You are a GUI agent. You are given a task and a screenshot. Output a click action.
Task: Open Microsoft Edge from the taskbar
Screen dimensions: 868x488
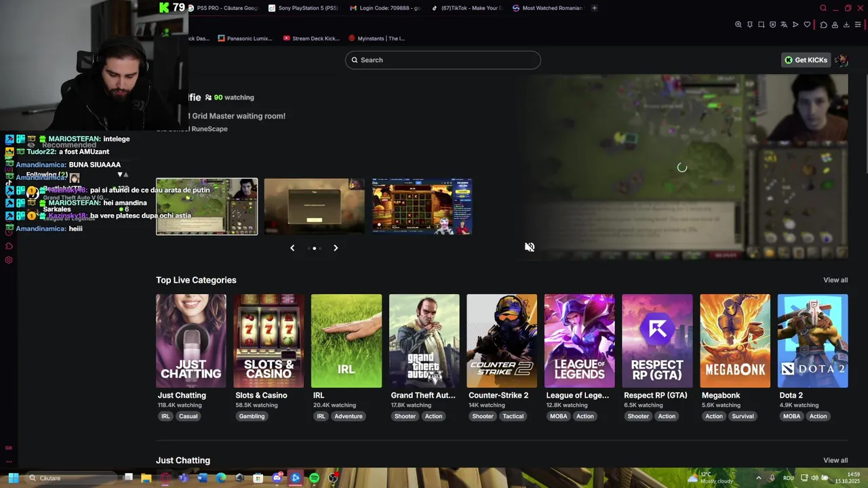(221, 478)
